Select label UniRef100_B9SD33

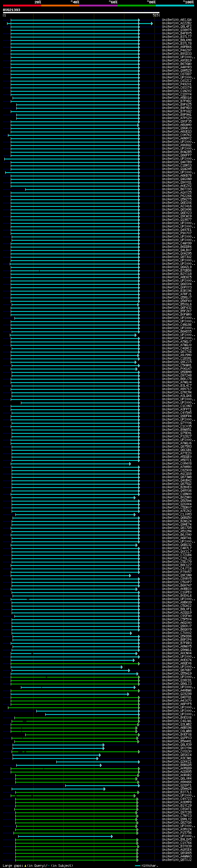177,54
